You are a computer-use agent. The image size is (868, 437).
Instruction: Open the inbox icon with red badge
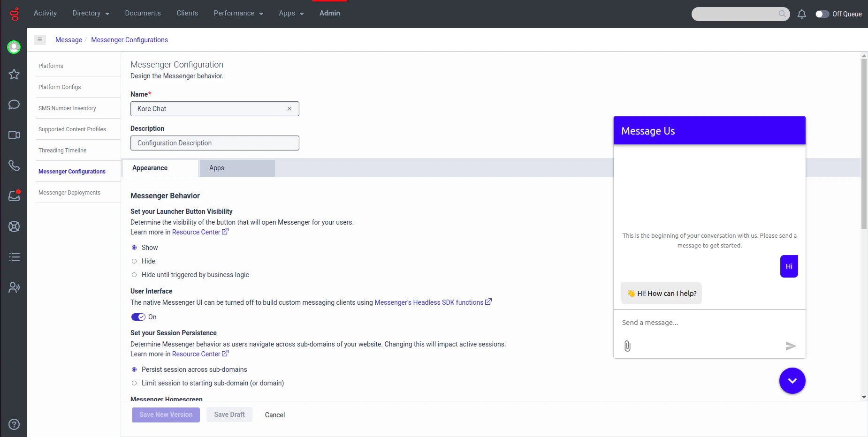point(14,196)
